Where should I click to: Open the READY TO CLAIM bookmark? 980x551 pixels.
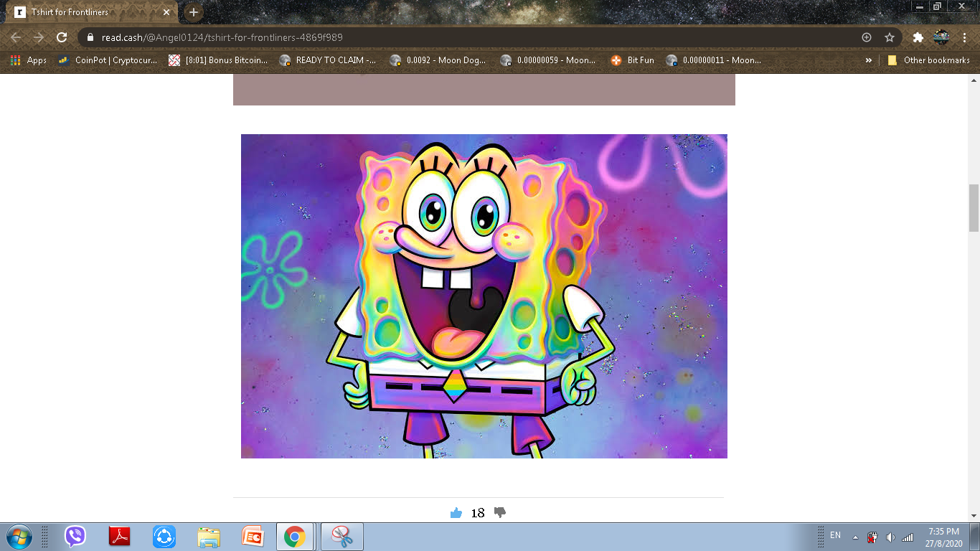pyautogui.click(x=328, y=60)
